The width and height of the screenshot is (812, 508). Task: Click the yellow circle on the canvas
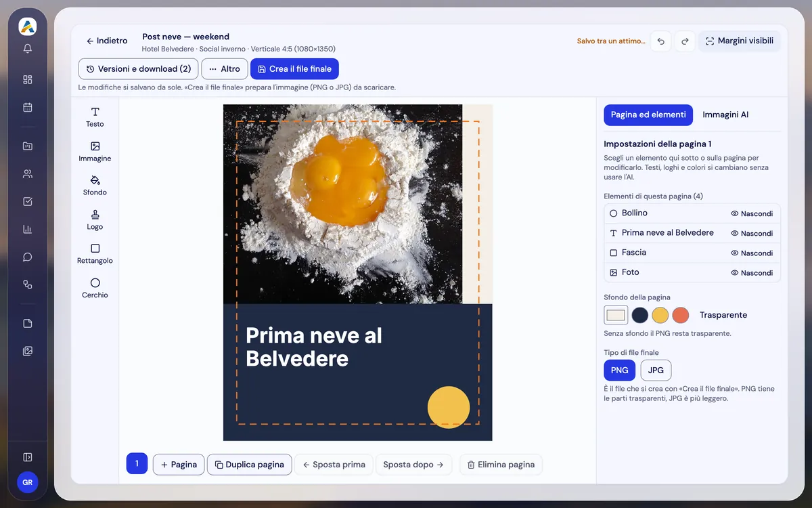[449, 407]
